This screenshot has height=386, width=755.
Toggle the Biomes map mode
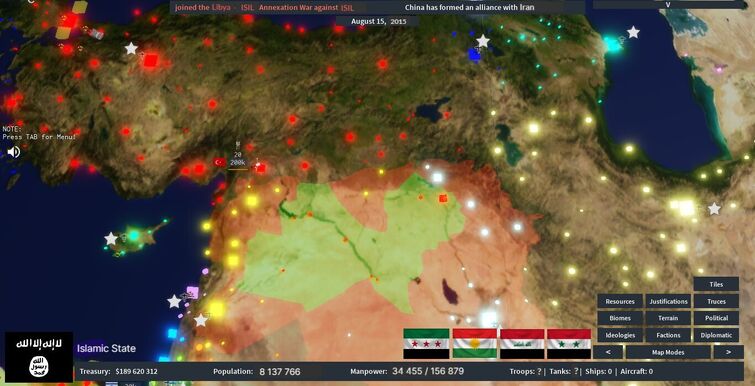[x=620, y=318]
